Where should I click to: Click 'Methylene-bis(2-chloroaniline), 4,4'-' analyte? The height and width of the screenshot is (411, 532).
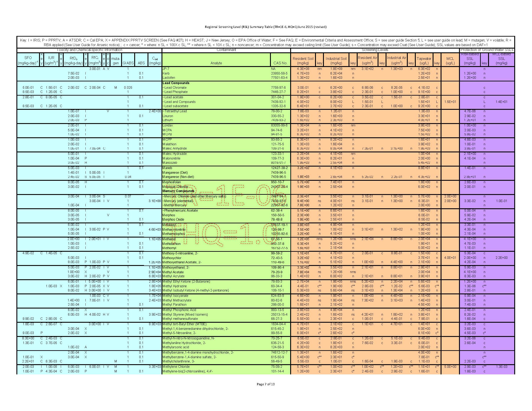pyautogui.click(x=187, y=371)
